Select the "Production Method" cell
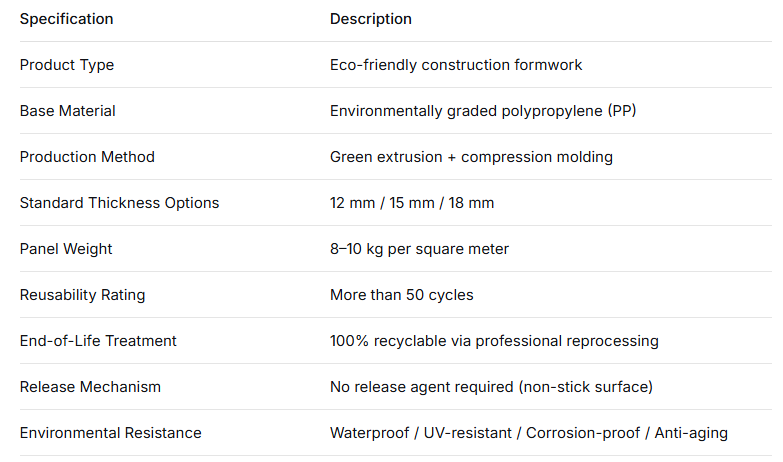The image size is (783, 462). 87,157
